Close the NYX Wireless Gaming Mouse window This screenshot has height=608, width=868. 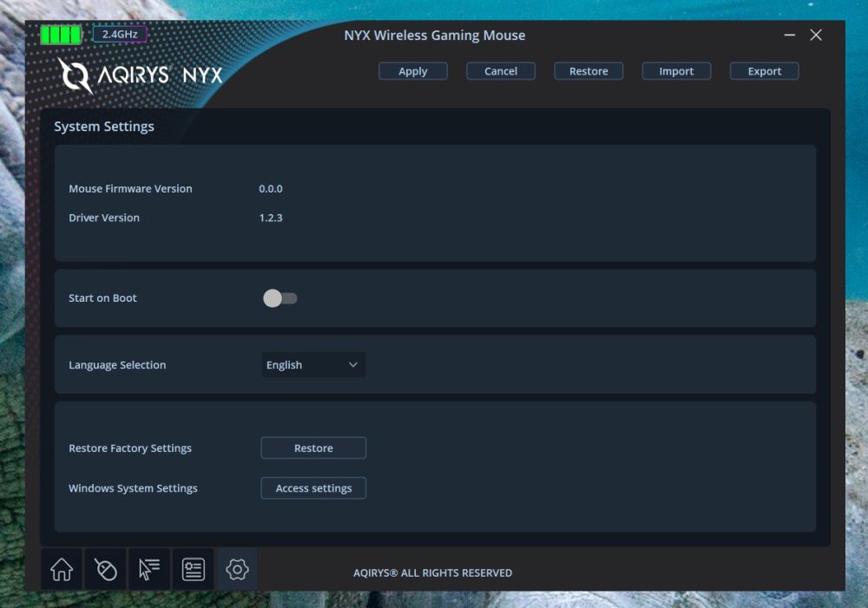click(x=816, y=36)
